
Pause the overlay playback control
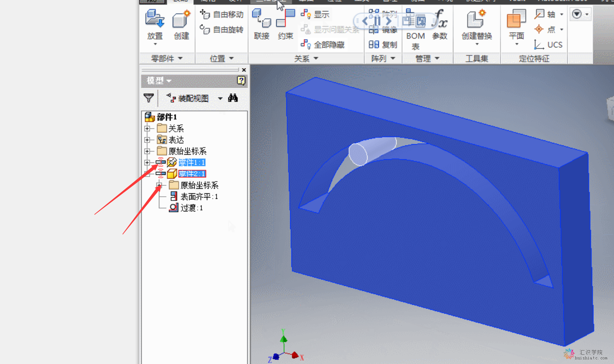(x=377, y=20)
